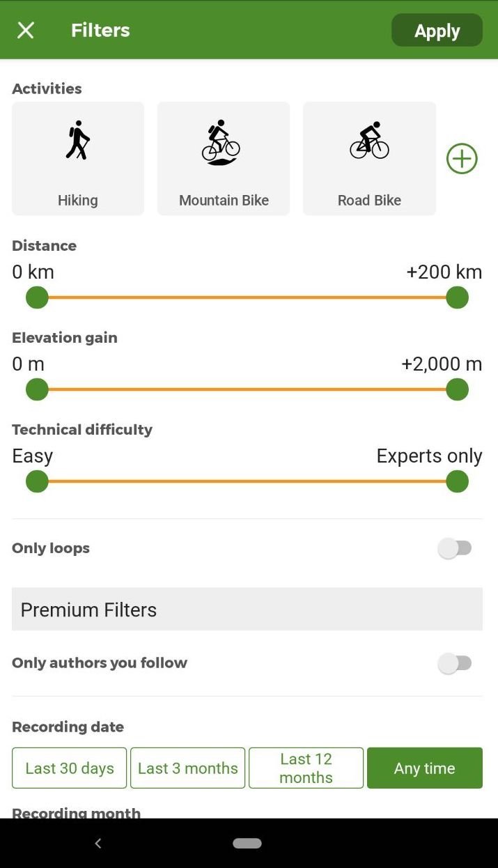Screen dimensions: 498x868
Task: Click the Technical difficulty Easy handle
Action: tap(37, 481)
